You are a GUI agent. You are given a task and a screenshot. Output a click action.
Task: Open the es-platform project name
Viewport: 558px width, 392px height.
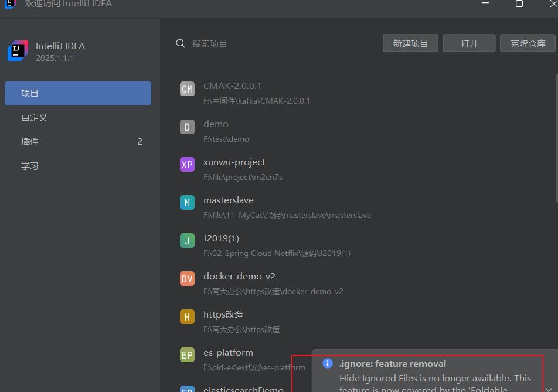click(x=228, y=353)
